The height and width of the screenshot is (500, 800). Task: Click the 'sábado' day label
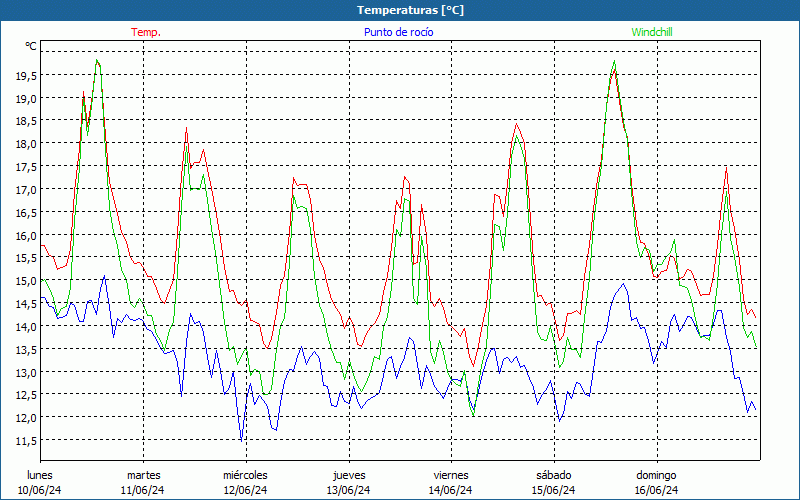pyautogui.click(x=554, y=475)
